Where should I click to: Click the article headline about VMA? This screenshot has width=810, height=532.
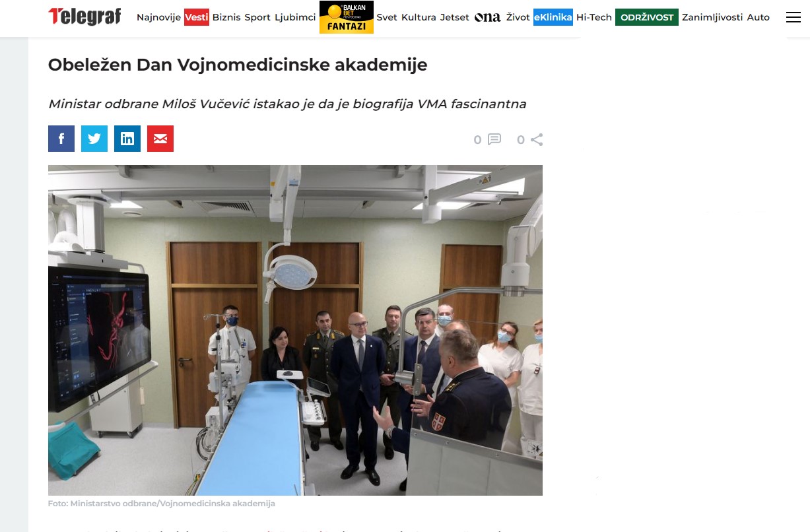point(238,65)
